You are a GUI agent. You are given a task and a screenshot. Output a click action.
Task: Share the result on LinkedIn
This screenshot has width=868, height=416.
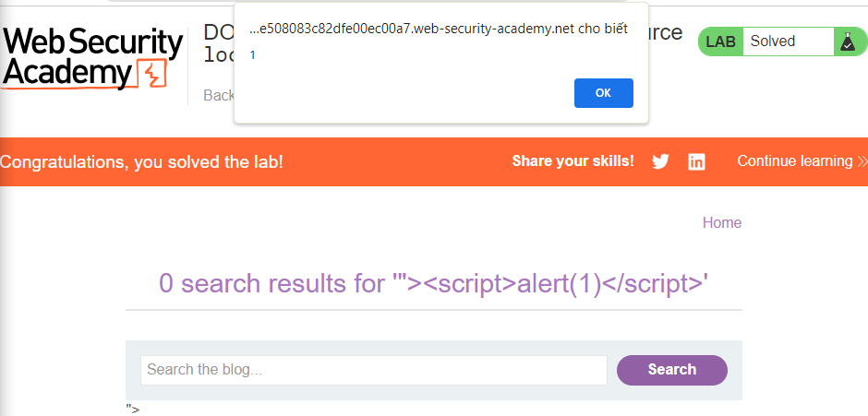(696, 161)
